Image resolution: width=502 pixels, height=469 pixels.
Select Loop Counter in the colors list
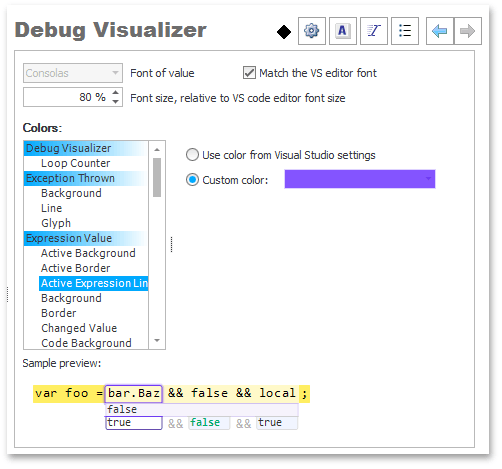pyautogui.click(x=76, y=163)
